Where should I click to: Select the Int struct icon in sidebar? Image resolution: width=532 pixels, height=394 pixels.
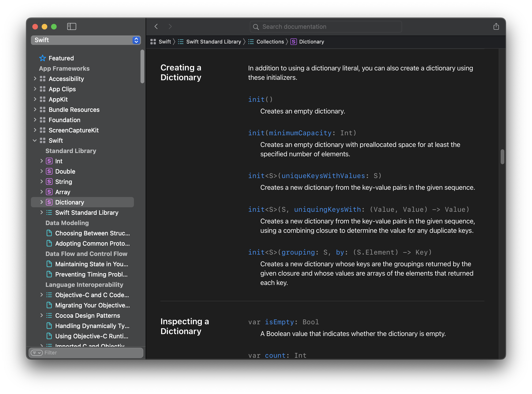[x=49, y=161]
